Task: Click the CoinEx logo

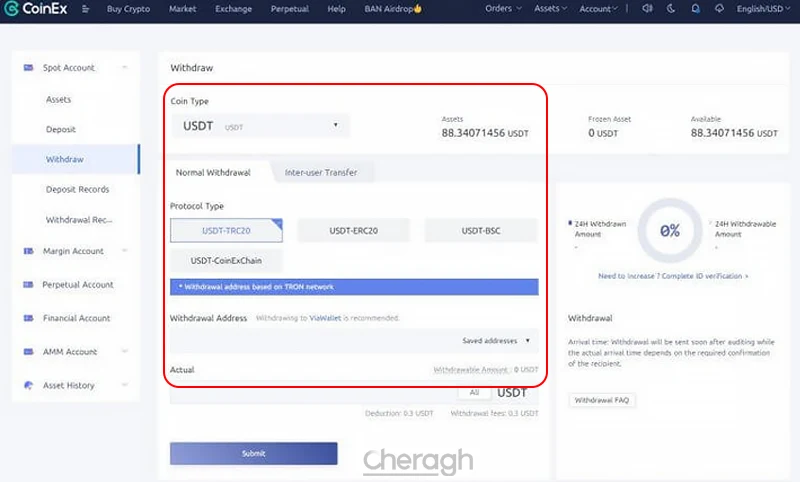Action: [36, 8]
